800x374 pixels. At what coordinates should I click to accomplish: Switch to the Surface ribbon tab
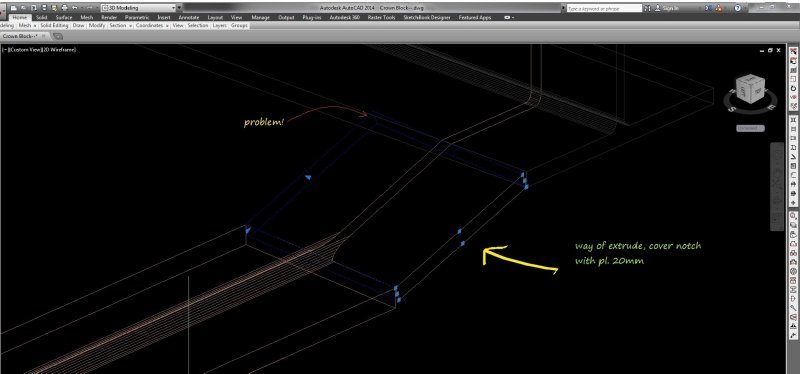[64, 17]
